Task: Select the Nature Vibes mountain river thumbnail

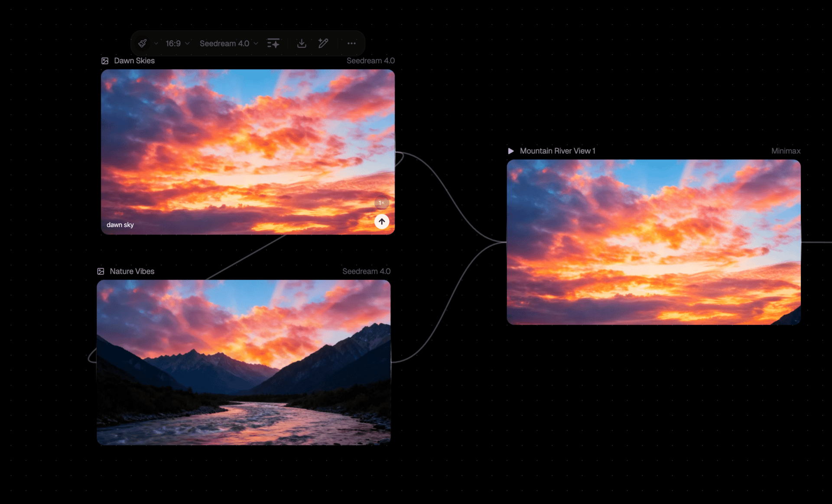Action: click(244, 362)
